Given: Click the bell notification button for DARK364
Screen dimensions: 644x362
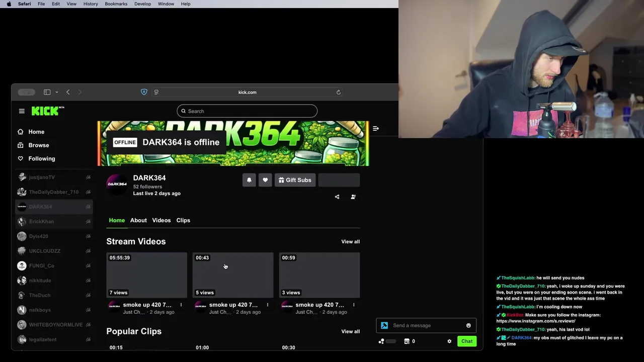Looking at the screenshot, I should [x=249, y=180].
